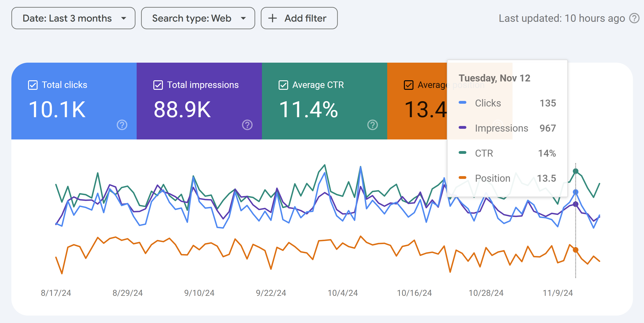Click the 13.4 average position value
This screenshot has width=644, height=323.
tap(425, 110)
